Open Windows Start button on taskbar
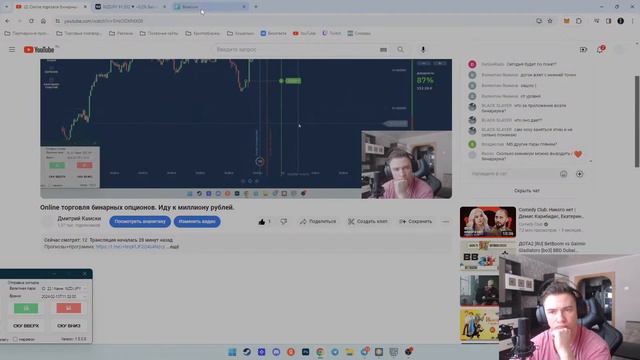Screen dimensions: 640x360 pyautogui.click(x=232, y=352)
